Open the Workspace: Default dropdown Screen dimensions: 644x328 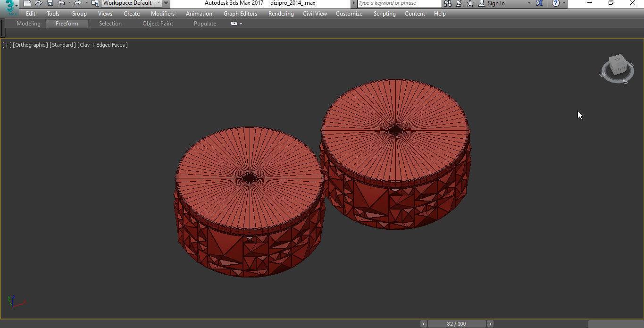tap(132, 3)
